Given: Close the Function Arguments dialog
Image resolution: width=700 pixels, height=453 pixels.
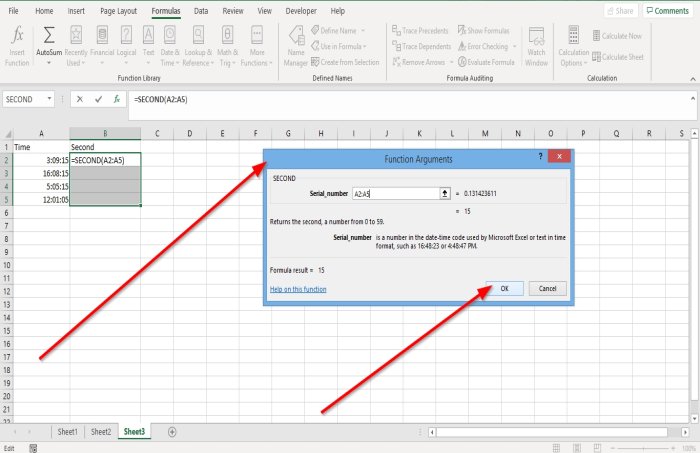Looking at the screenshot, I should [559, 156].
